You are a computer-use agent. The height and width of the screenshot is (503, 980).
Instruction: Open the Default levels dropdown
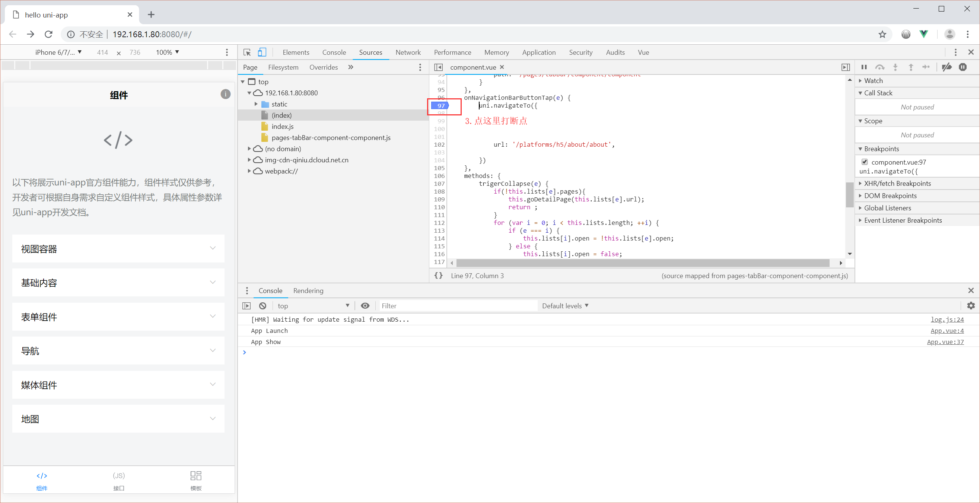click(x=565, y=306)
